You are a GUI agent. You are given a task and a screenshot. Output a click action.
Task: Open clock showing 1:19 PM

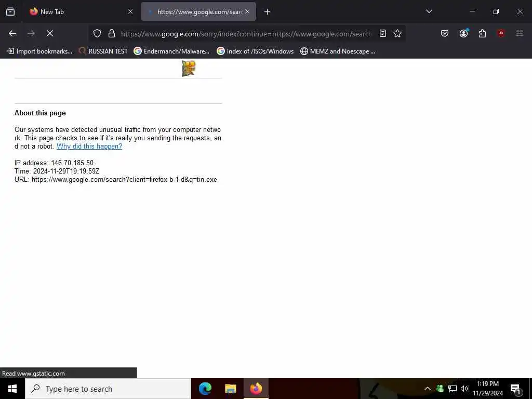(x=488, y=389)
